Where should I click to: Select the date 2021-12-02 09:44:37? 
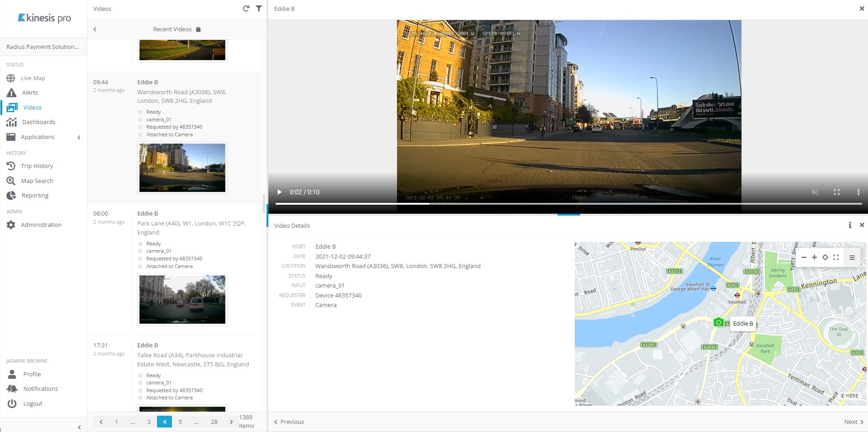tap(343, 256)
